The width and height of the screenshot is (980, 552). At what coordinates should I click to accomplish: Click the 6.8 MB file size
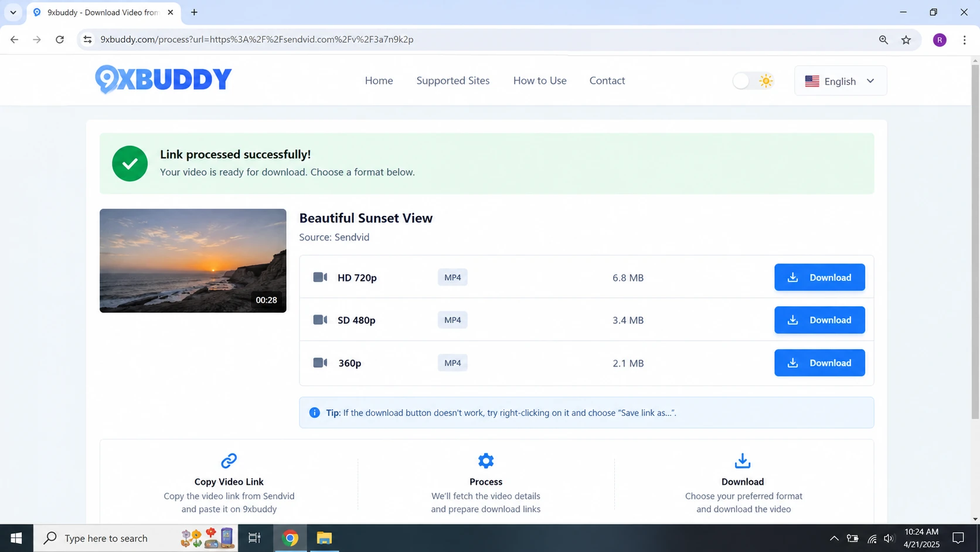tap(628, 277)
